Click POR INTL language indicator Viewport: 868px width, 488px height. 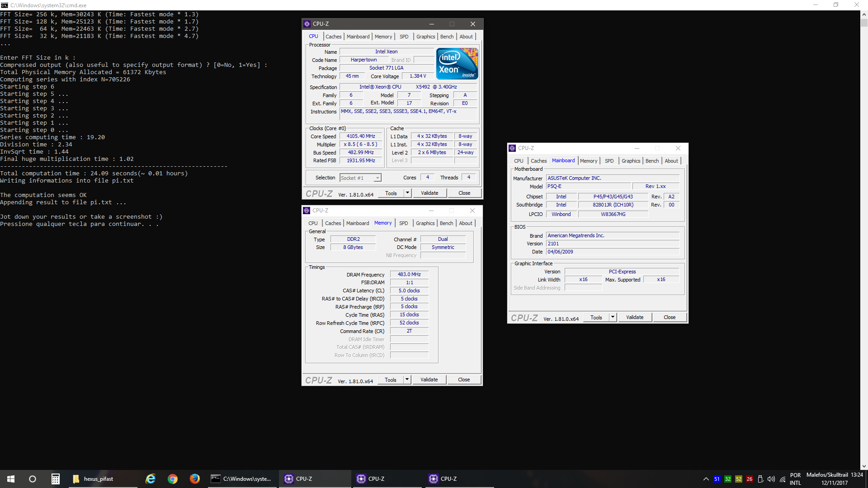tap(795, 479)
